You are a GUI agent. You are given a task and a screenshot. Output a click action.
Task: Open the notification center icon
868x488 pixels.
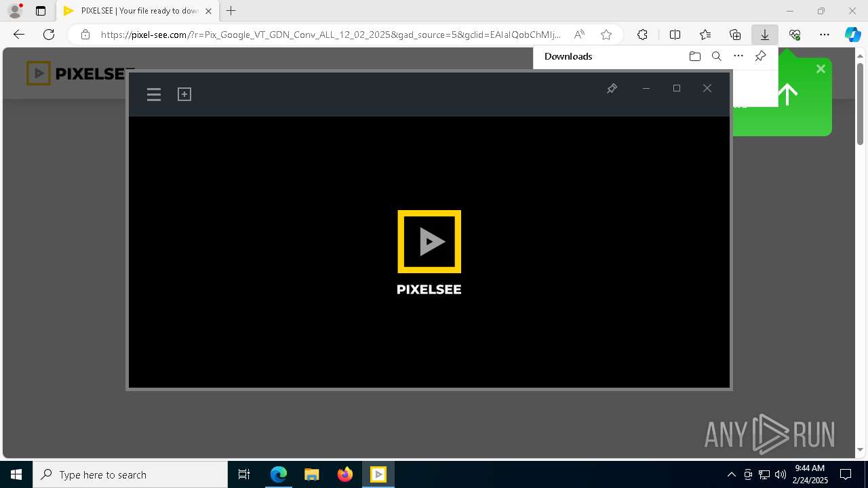click(x=846, y=474)
